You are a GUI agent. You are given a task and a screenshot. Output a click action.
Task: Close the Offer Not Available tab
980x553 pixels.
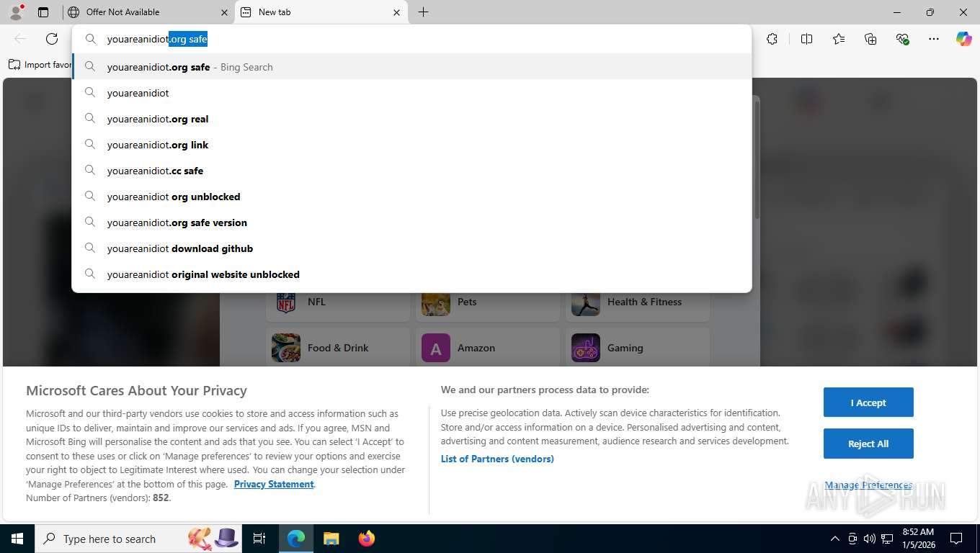223,12
